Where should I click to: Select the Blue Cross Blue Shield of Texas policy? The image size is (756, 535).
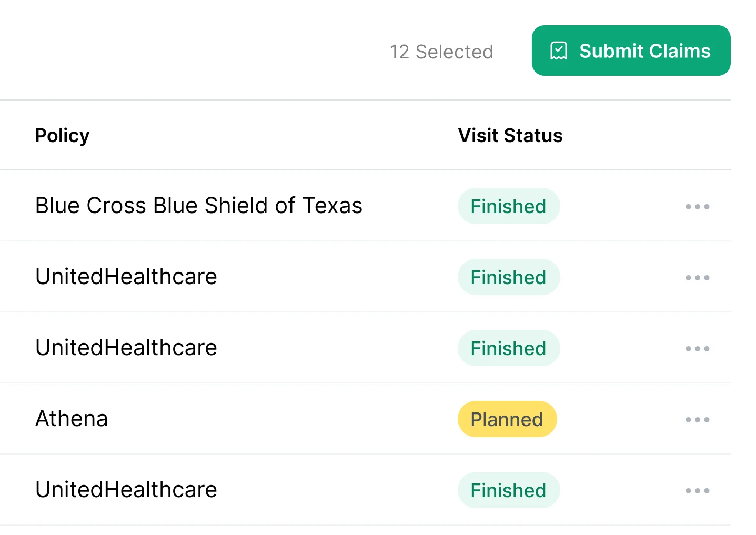tap(198, 206)
